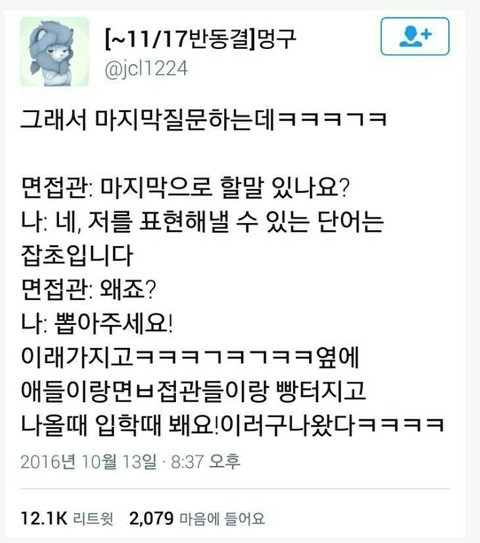
Task: Click the 8:37 오후 time stamp
Action: 205,462
